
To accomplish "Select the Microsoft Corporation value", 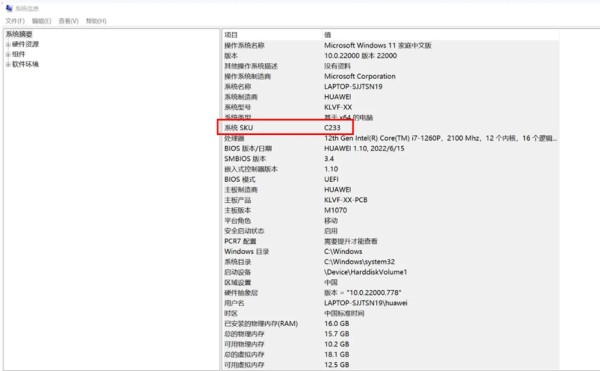I will (x=360, y=76).
